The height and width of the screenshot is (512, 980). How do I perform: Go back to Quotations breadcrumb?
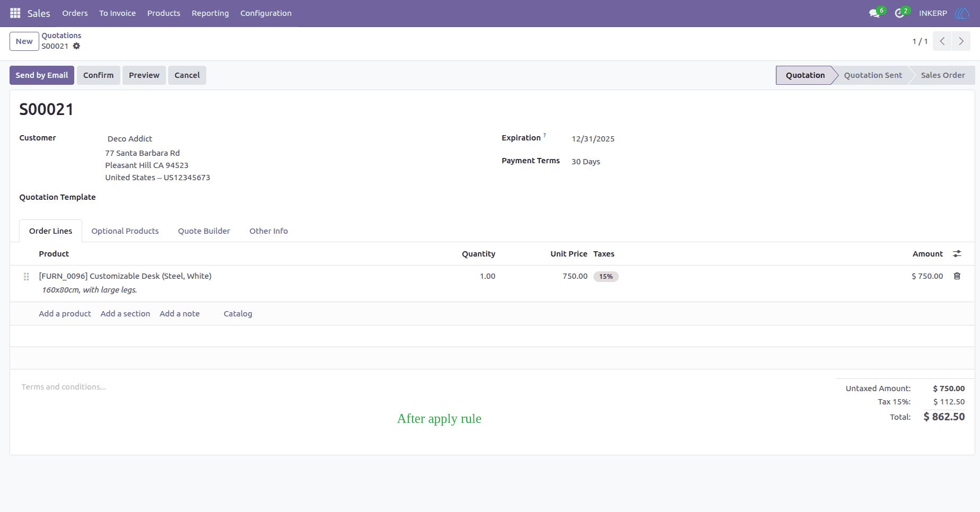pos(62,36)
